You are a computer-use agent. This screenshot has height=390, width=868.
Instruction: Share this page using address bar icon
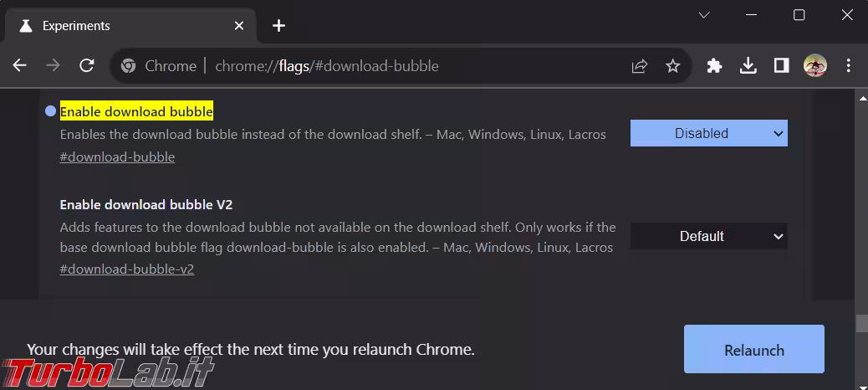coord(640,66)
